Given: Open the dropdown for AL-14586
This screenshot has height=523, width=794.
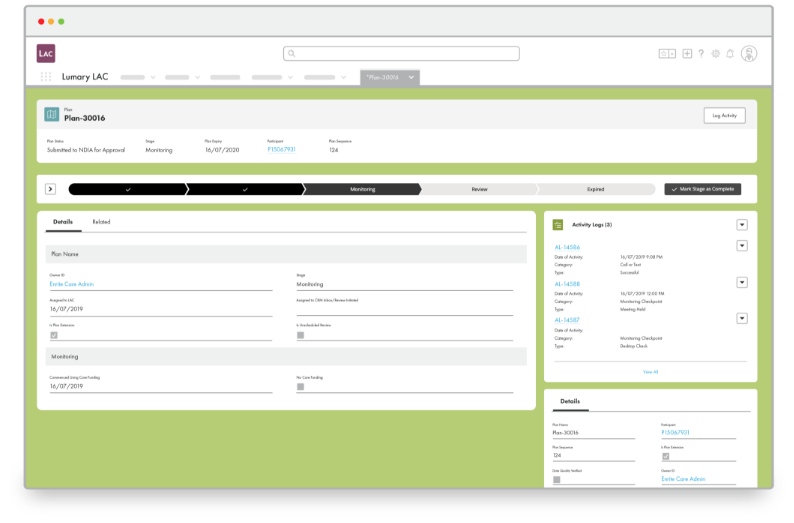Looking at the screenshot, I should (x=742, y=246).
